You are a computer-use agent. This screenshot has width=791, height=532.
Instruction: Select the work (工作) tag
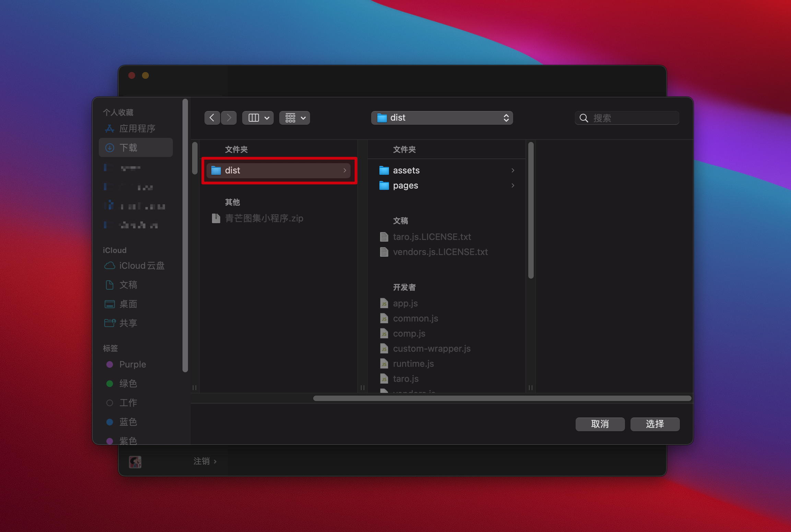pyautogui.click(x=136, y=403)
